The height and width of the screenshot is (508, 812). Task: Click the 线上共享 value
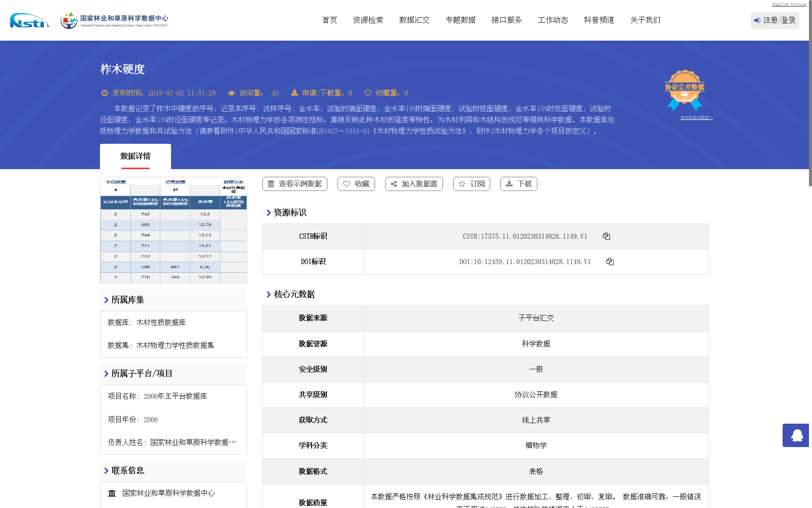click(x=536, y=420)
